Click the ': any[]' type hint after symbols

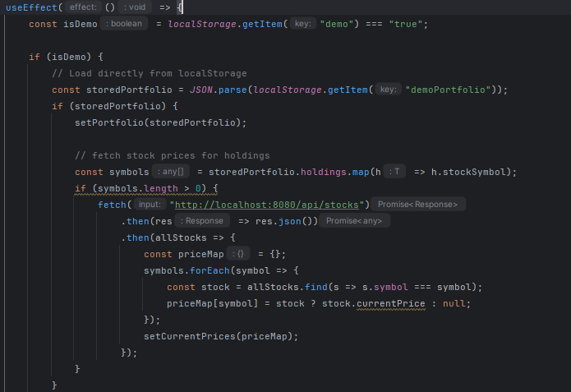click(171, 172)
